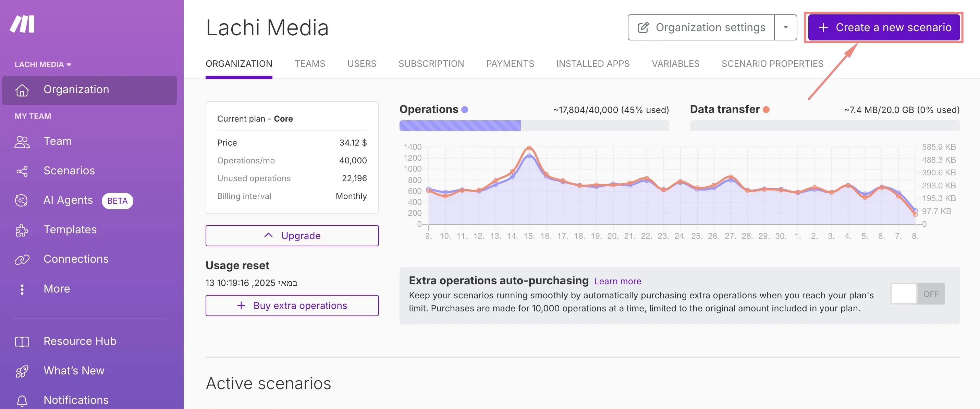Click the Usage reset date text
Viewport: 980px width, 409px height.
tap(252, 283)
